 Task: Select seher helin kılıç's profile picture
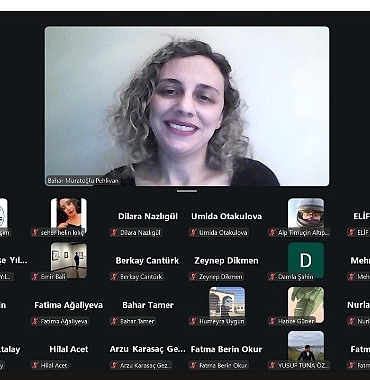(x=69, y=216)
